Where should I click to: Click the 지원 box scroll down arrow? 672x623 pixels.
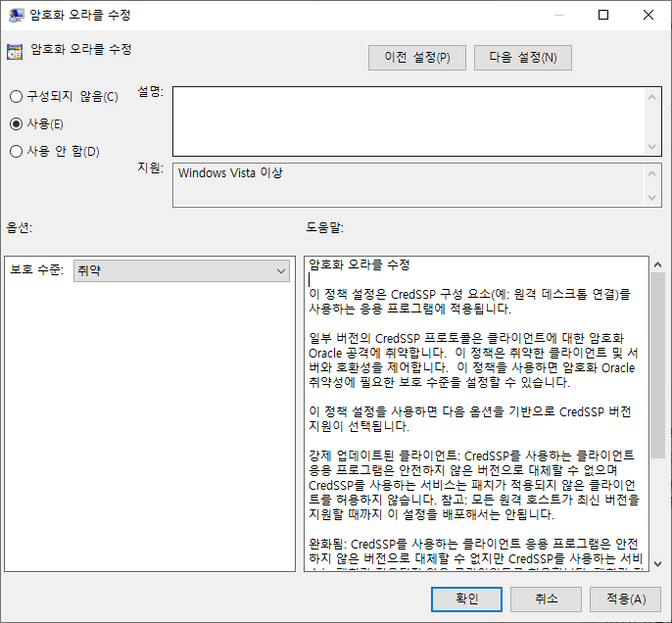[651, 198]
